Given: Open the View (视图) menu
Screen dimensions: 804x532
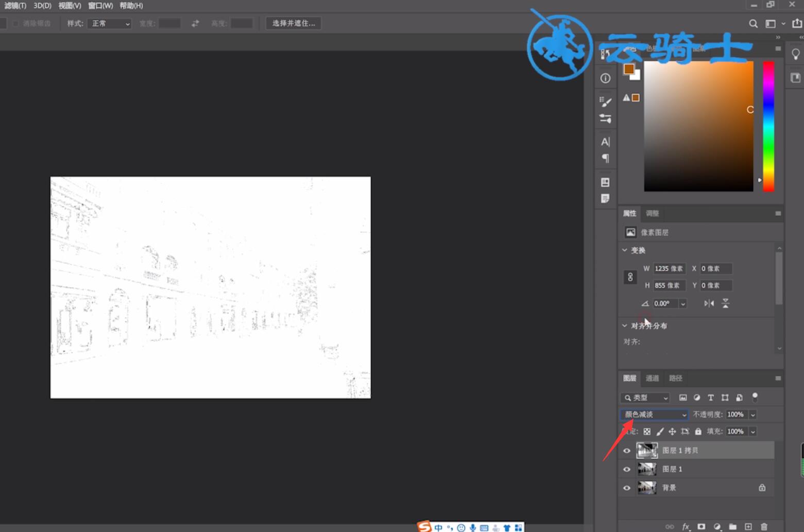Looking at the screenshot, I should [70, 6].
